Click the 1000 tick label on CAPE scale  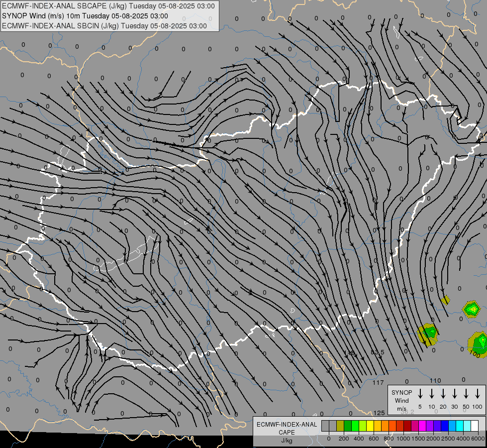403,439
